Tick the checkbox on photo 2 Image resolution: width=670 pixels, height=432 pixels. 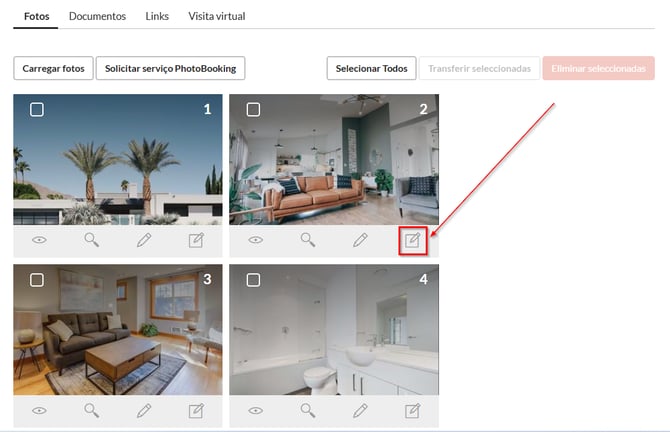point(253,109)
